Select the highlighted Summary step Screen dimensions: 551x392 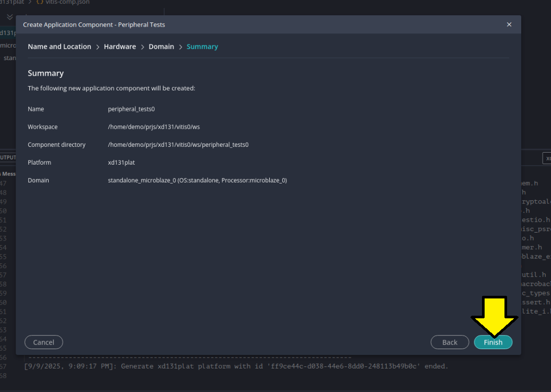pos(202,47)
